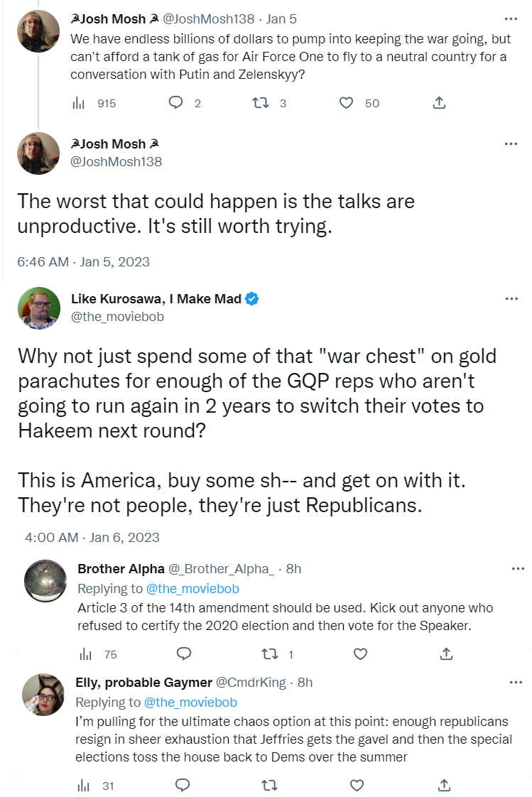Like Brother Alpha's reply
Viewport: 532px width, 797px height.
(361, 654)
